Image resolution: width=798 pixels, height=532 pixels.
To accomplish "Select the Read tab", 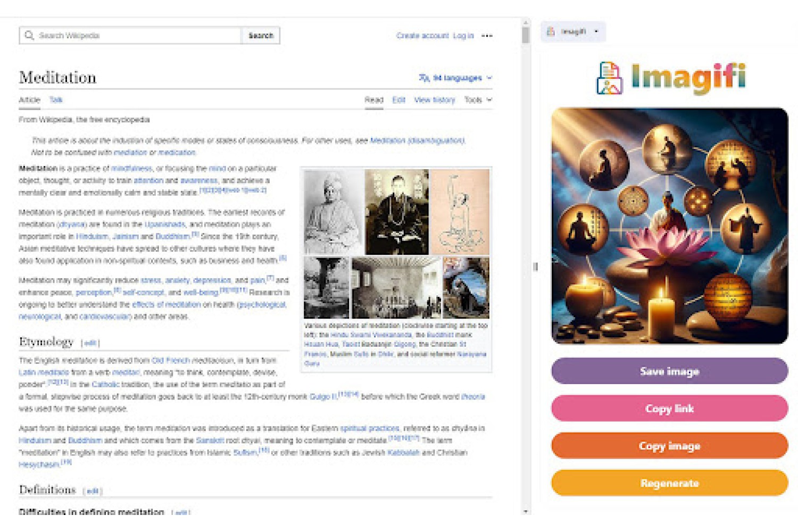I will pos(374,99).
